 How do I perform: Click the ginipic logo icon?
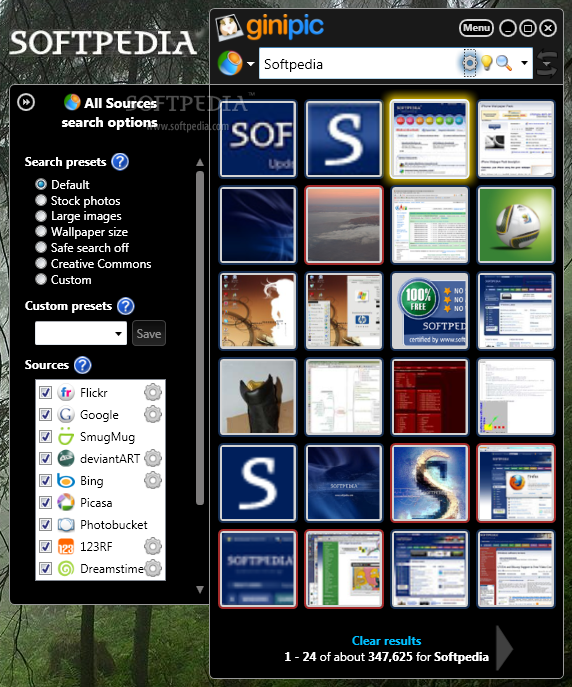click(x=229, y=27)
